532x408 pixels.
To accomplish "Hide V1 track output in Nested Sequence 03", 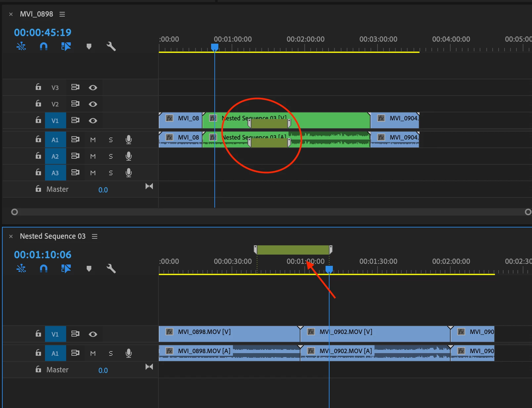I will pyautogui.click(x=93, y=334).
